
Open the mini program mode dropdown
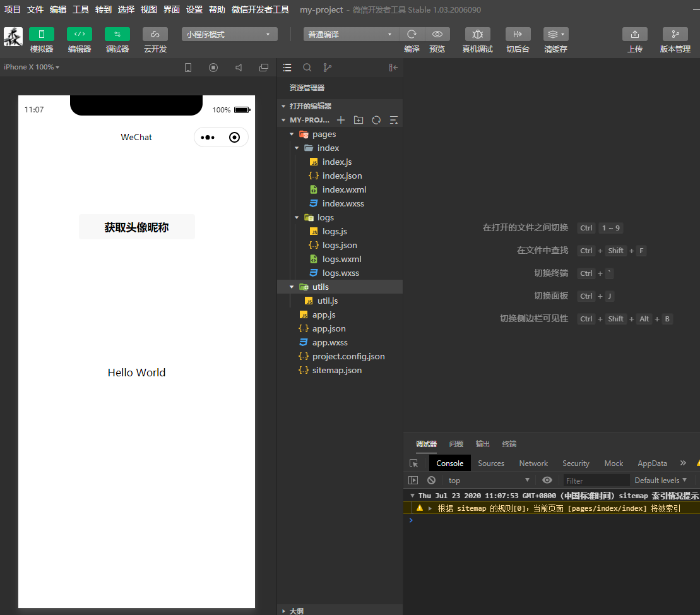point(230,34)
